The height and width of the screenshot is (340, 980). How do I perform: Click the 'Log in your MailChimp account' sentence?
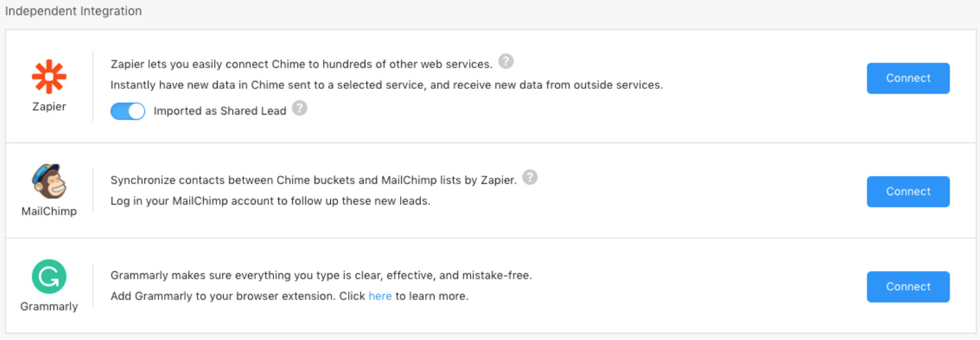[x=270, y=201]
